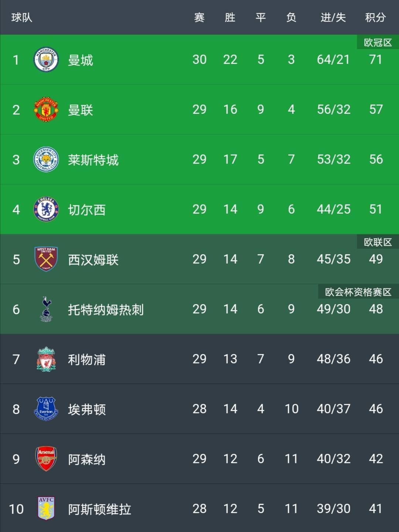Sort by 进/失 goals column header

point(333,17)
